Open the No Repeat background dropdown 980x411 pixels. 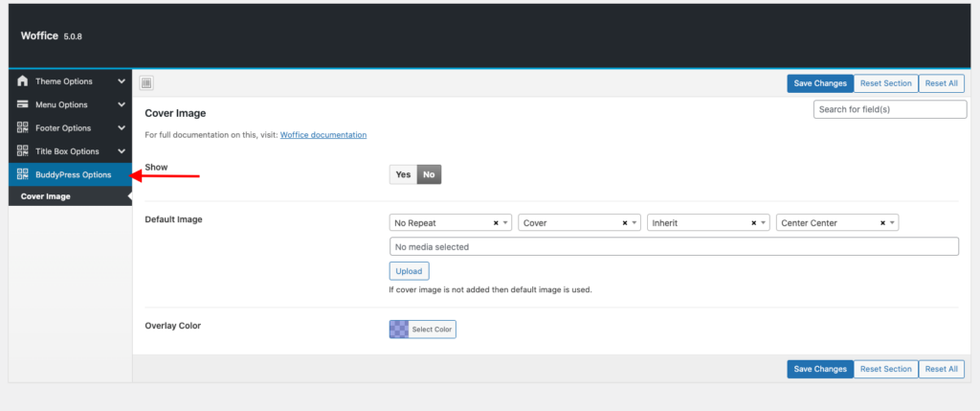[445, 223]
